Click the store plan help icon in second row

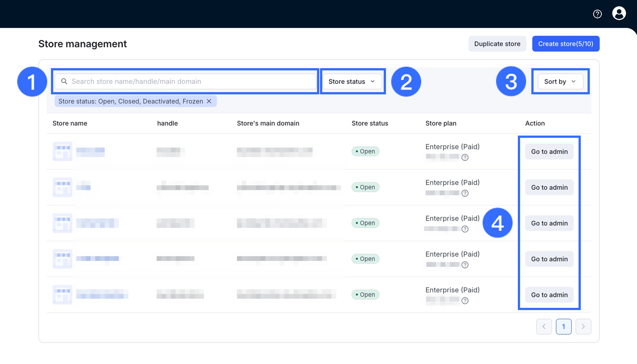coord(465,193)
